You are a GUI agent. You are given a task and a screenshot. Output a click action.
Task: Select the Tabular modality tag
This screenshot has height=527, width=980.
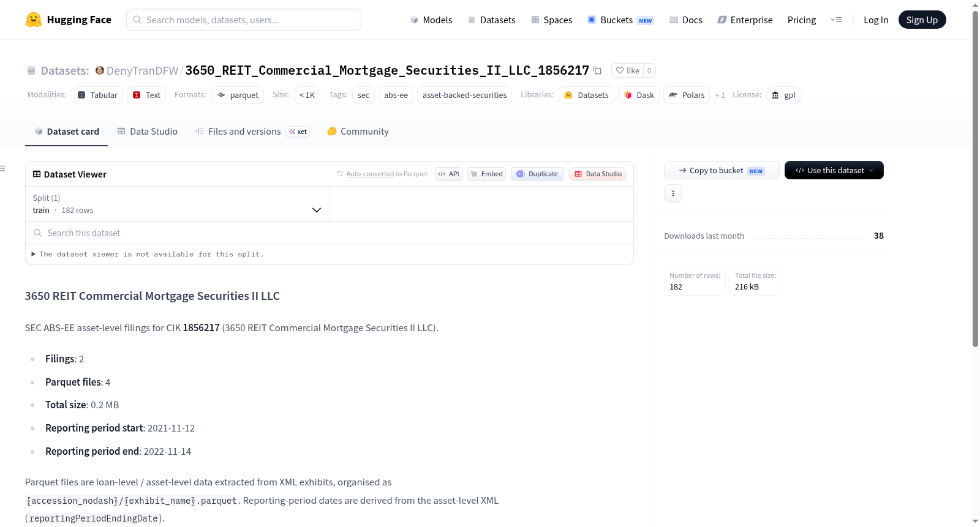pyautogui.click(x=97, y=95)
